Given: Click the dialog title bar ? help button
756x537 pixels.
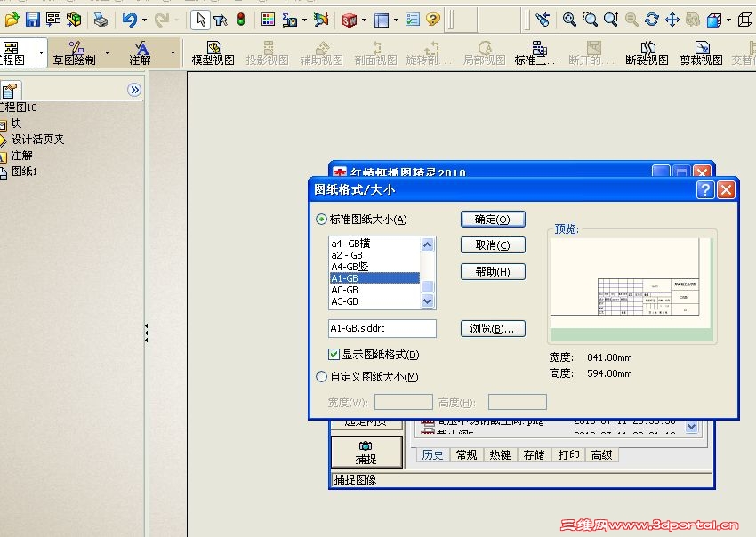Looking at the screenshot, I should click(x=705, y=189).
